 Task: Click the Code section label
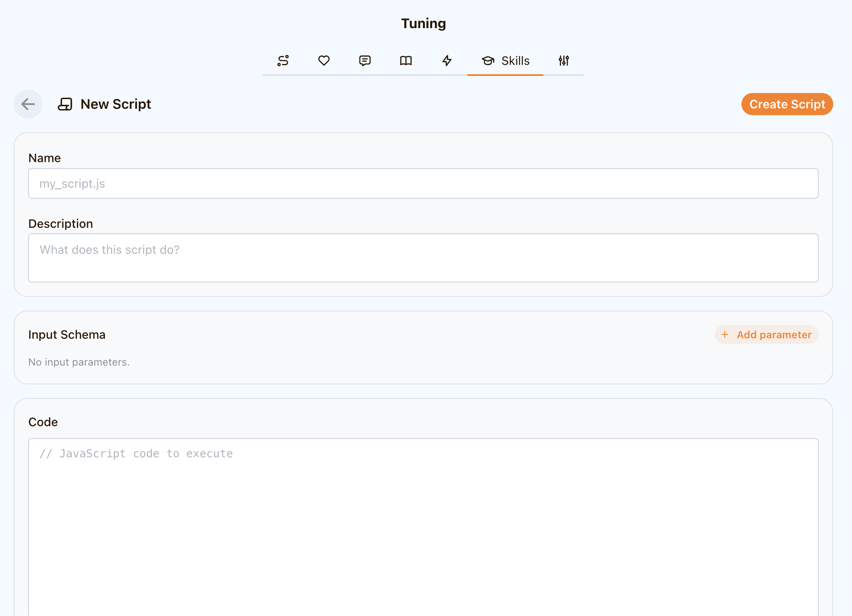pos(44,422)
